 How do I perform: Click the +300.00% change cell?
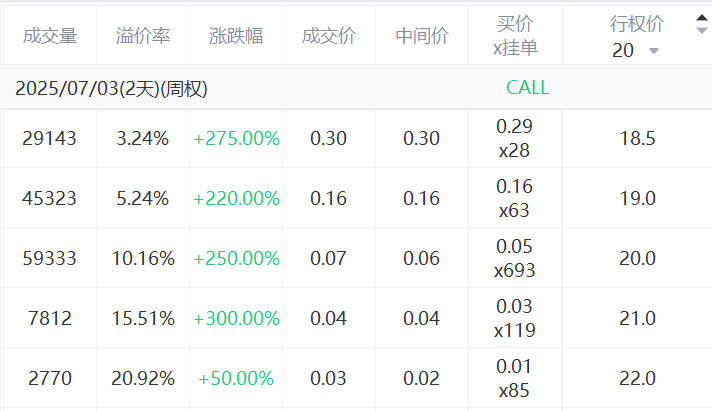(x=237, y=318)
